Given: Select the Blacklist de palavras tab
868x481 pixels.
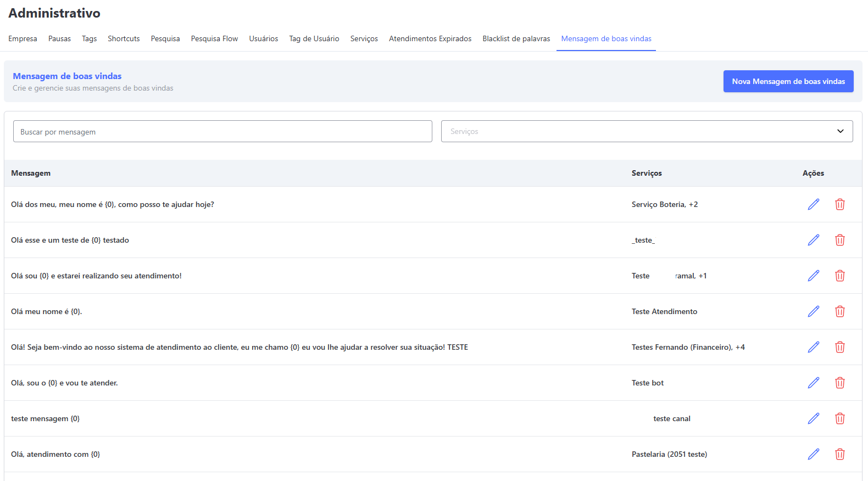Looking at the screenshot, I should point(516,38).
